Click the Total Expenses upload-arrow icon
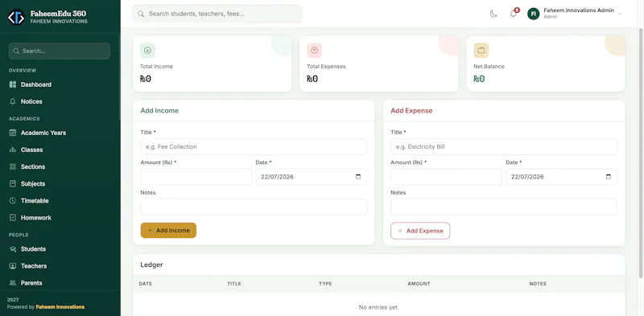This screenshot has width=644, height=316. [314, 51]
